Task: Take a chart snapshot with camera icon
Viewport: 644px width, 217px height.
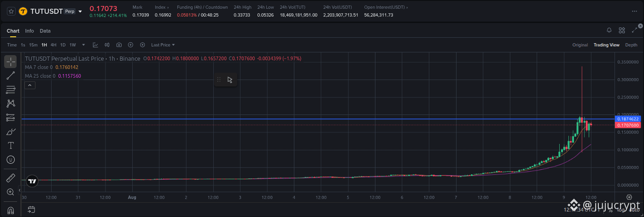Action: (119, 45)
